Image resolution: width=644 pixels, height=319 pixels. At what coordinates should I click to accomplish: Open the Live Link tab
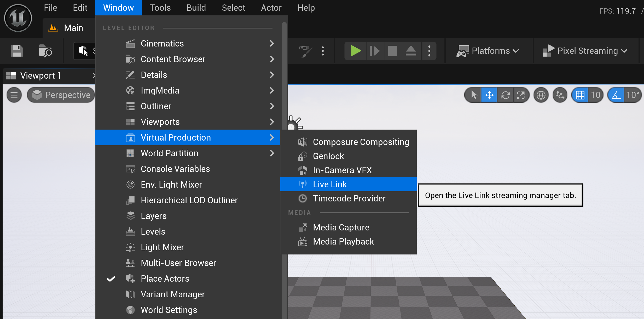pos(349,184)
